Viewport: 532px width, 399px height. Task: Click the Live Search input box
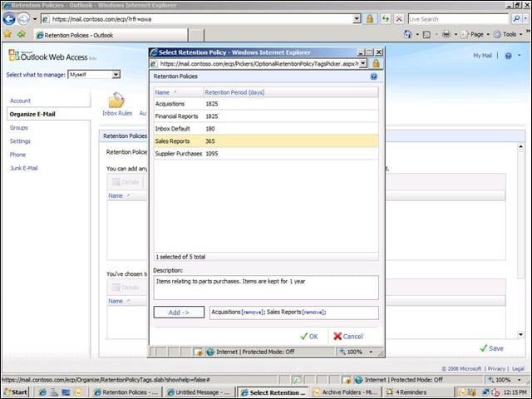click(x=458, y=19)
